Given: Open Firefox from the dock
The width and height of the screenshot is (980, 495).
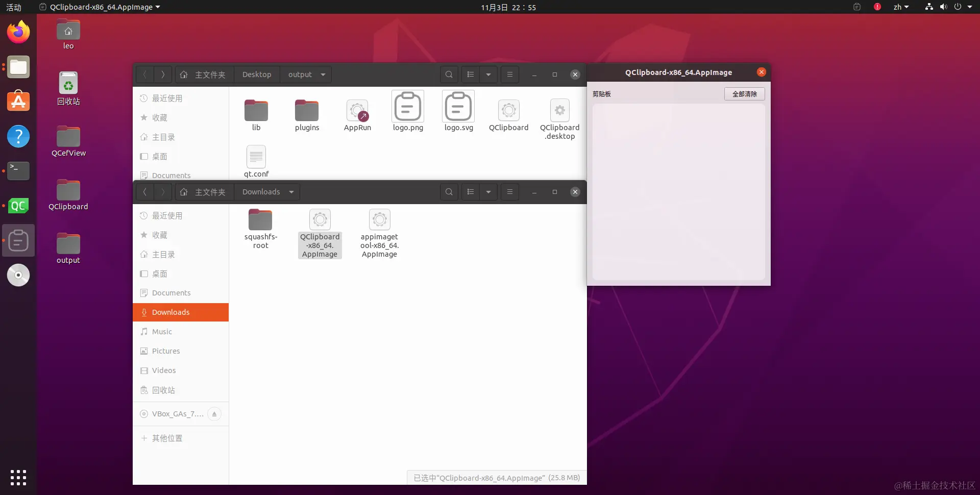Looking at the screenshot, I should (18, 32).
